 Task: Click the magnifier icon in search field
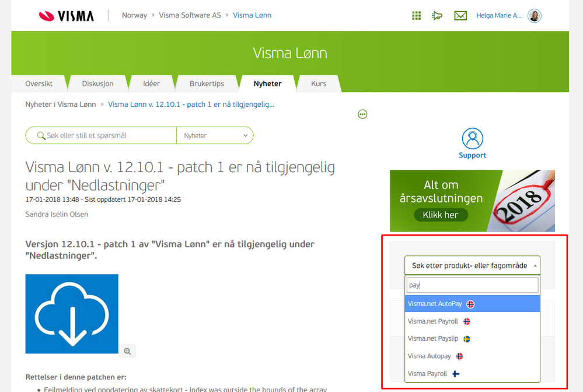pos(41,135)
